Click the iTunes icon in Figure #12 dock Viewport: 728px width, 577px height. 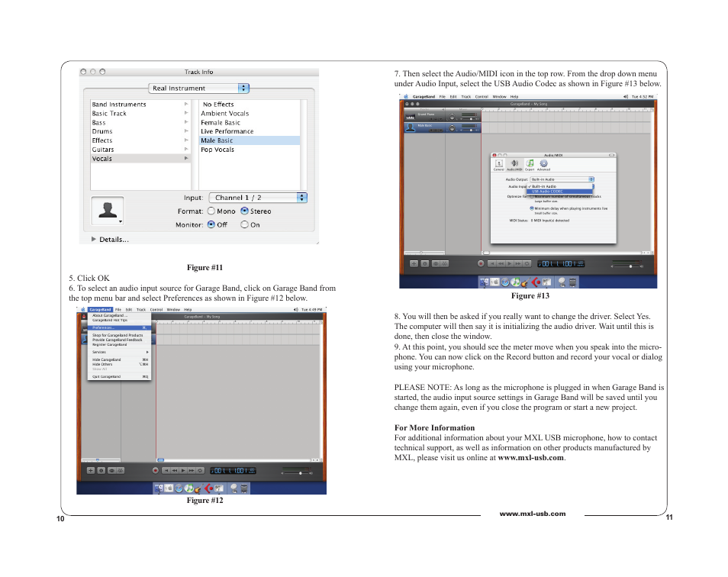(x=188, y=488)
